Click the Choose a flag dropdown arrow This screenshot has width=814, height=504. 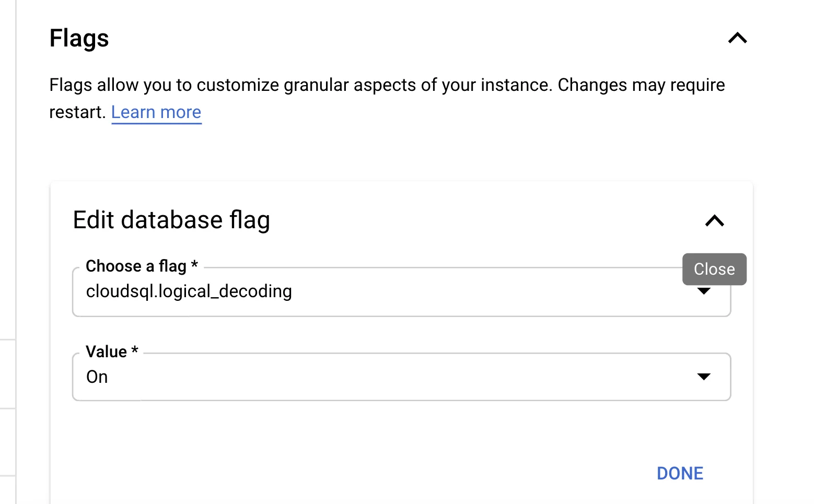704,291
